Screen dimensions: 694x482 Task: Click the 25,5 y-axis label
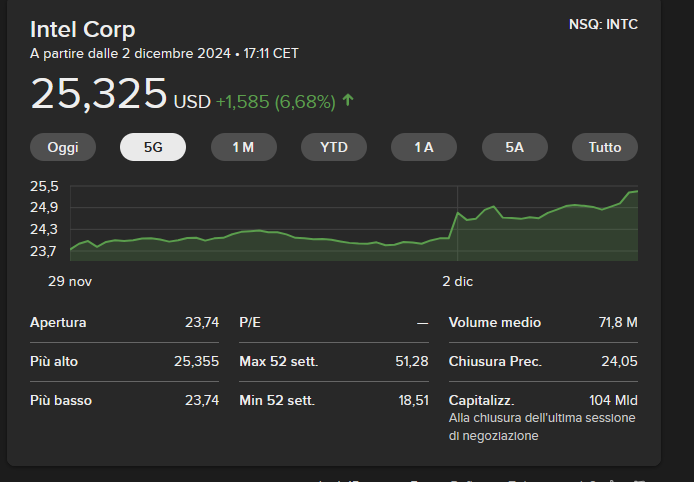[x=44, y=186]
